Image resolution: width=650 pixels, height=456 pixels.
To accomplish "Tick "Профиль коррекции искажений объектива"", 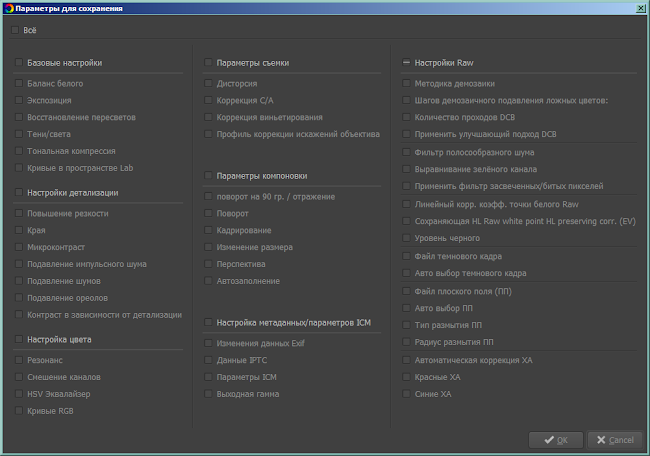I will pos(208,134).
